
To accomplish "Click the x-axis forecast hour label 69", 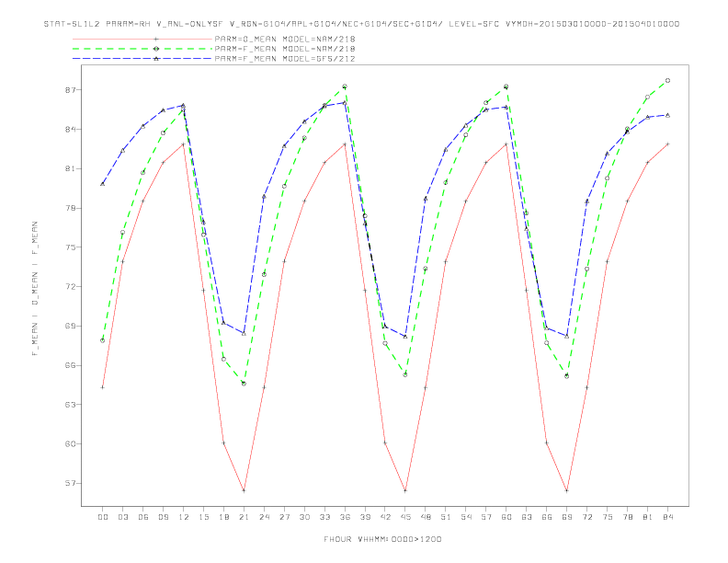I will click(567, 517).
